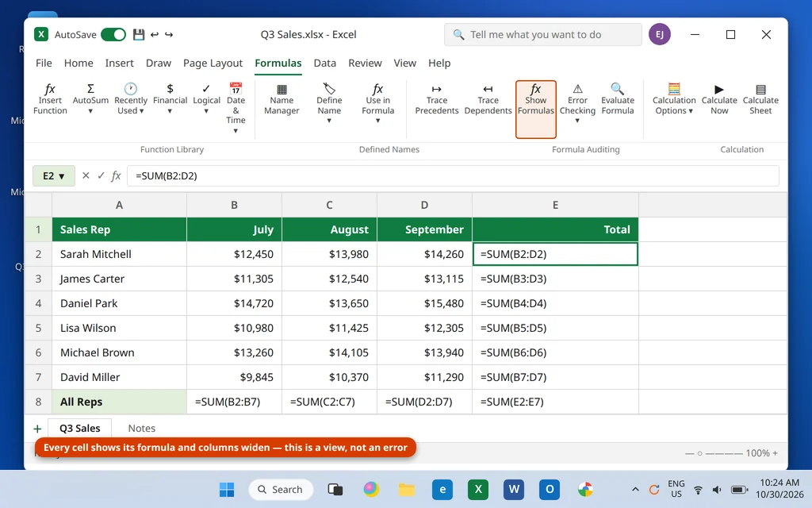Screen dimensions: 812x508
Task: Click the Undo arrow
Action: [x=155, y=35]
